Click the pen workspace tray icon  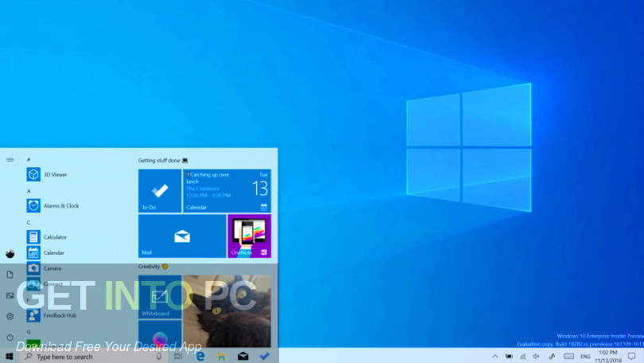pos(552,357)
